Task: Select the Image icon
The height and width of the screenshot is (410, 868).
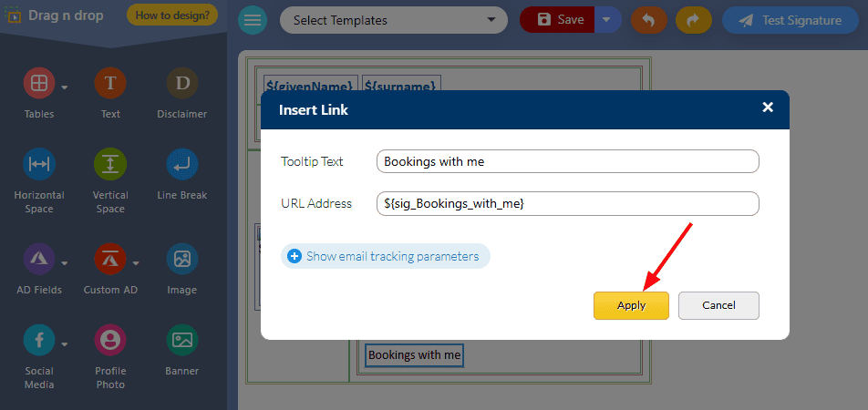Action: (x=182, y=259)
